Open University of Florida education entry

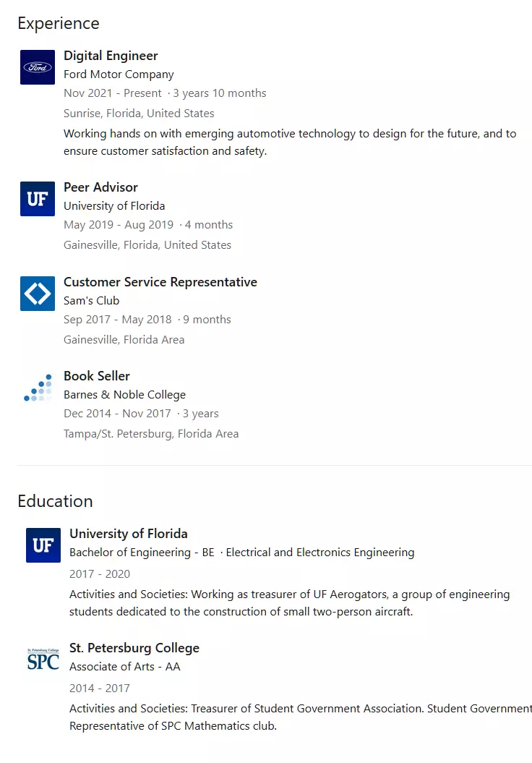tap(129, 534)
